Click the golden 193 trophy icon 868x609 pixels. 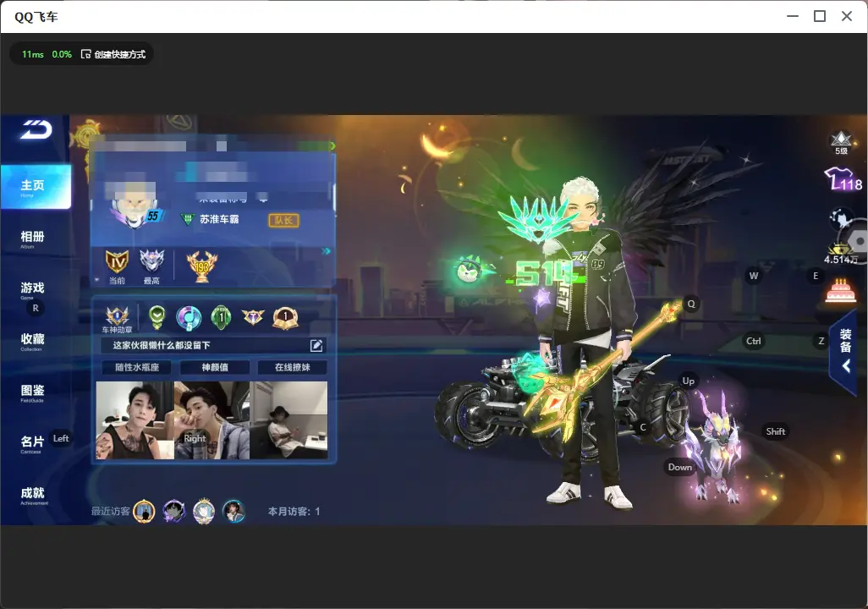coord(202,266)
